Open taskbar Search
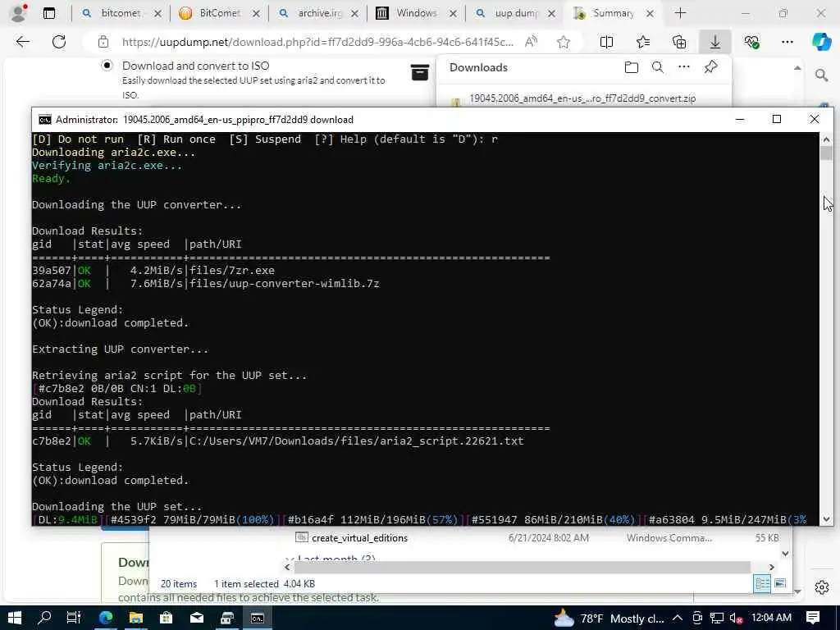This screenshot has height=630, width=840. tap(44, 619)
